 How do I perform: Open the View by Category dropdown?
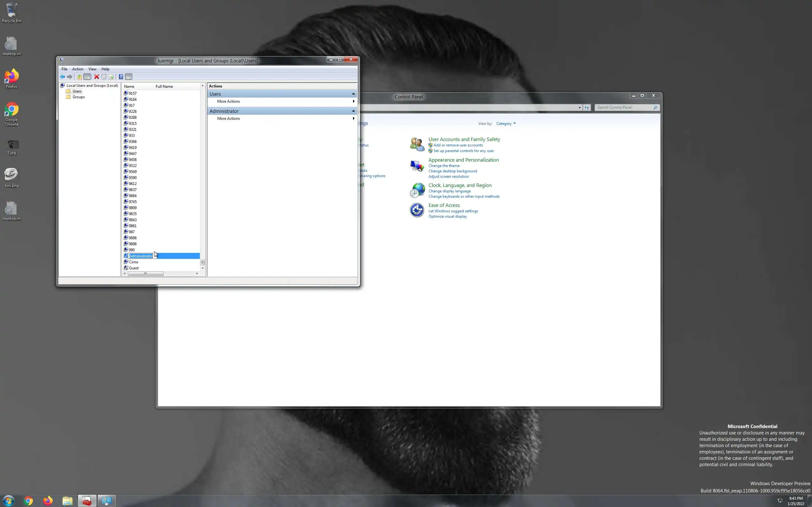click(x=506, y=124)
